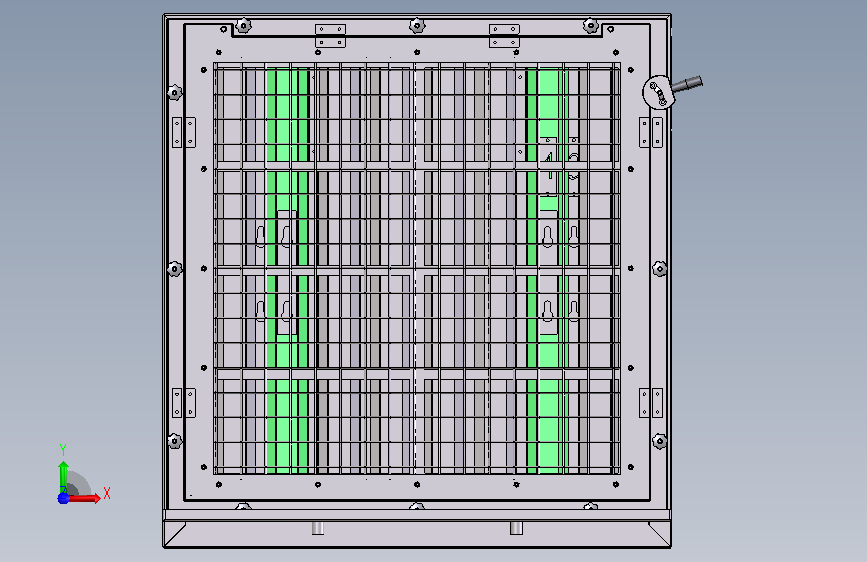Select the right hinge bracket on the top edge
867x562 pixels.
tap(504, 35)
